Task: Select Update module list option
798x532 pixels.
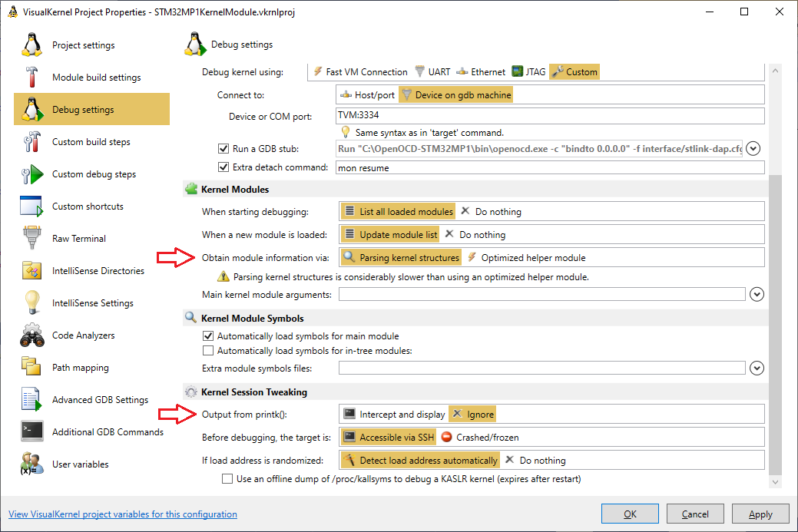Action: coord(390,234)
